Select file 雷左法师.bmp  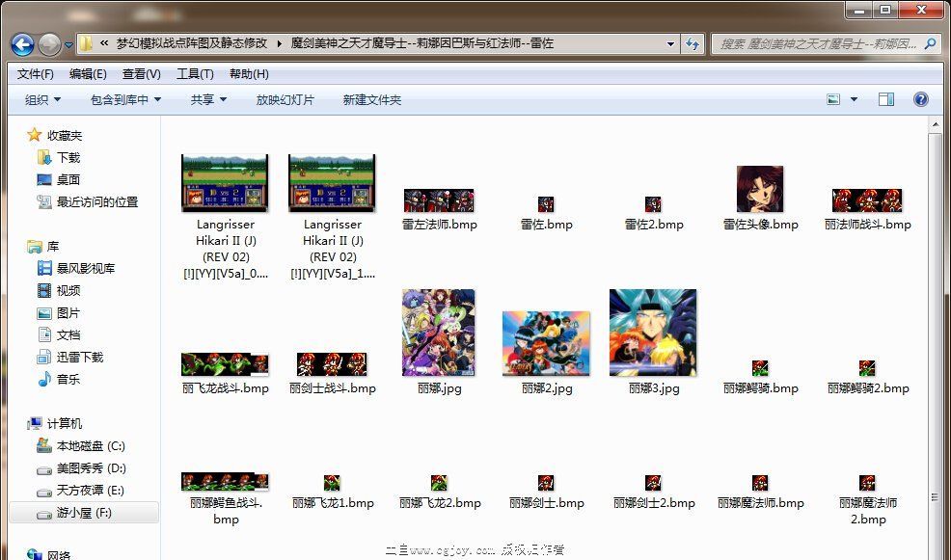[439, 209]
